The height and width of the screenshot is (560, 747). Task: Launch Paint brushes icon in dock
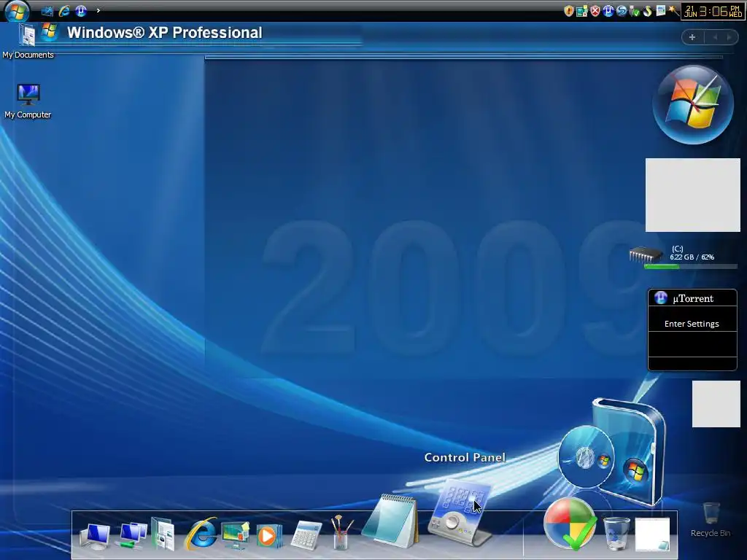tap(342, 532)
